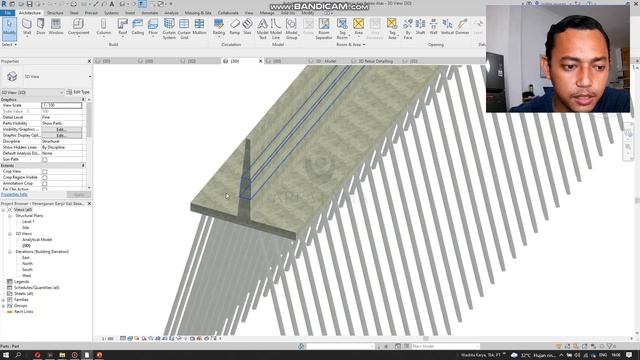Screen dimensions: 640x360
Task: Select the Mullion tool
Action: click(199, 27)
